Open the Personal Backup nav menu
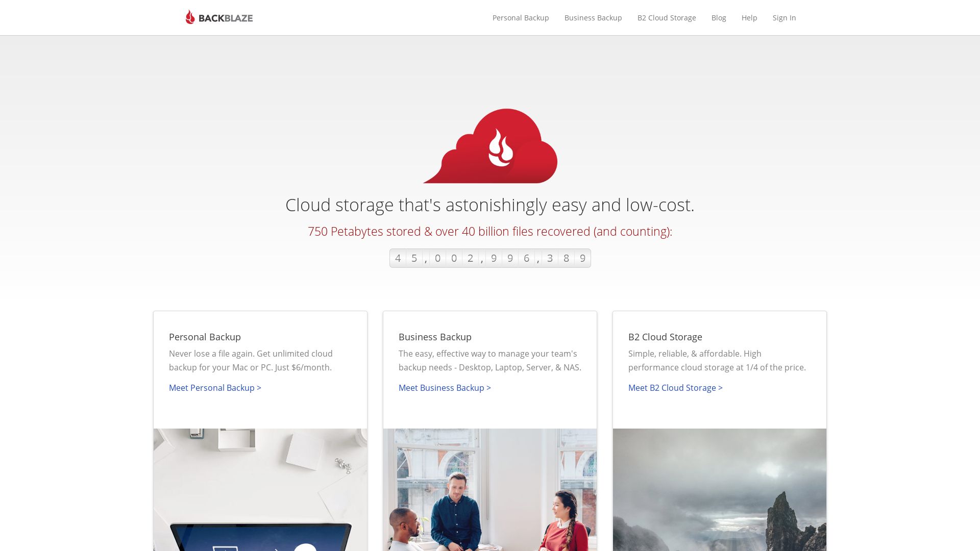Image resolution: width=980 pixels, height=551 pixels. pyautogui.click(x=521, y=18)
